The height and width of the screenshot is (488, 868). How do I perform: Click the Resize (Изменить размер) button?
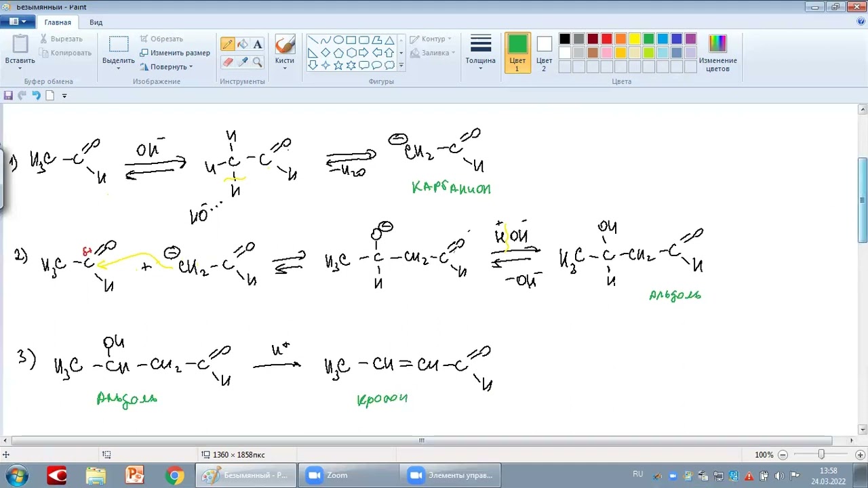[174, 53]
